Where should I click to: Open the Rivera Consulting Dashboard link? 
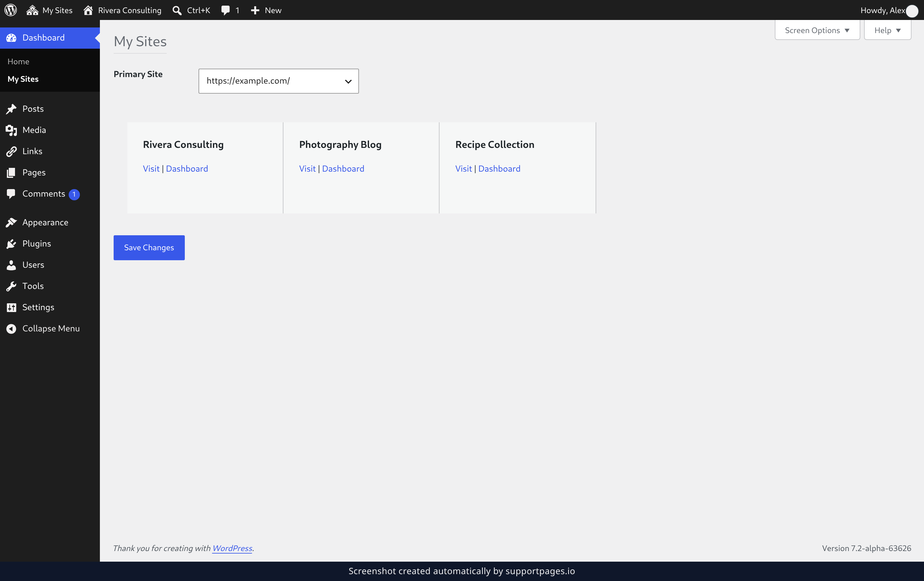[x=187, y=169]
